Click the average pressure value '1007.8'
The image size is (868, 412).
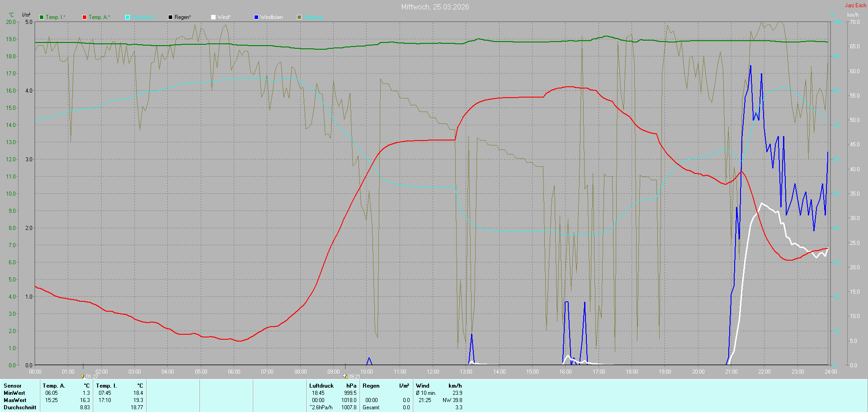click(349, 407)
